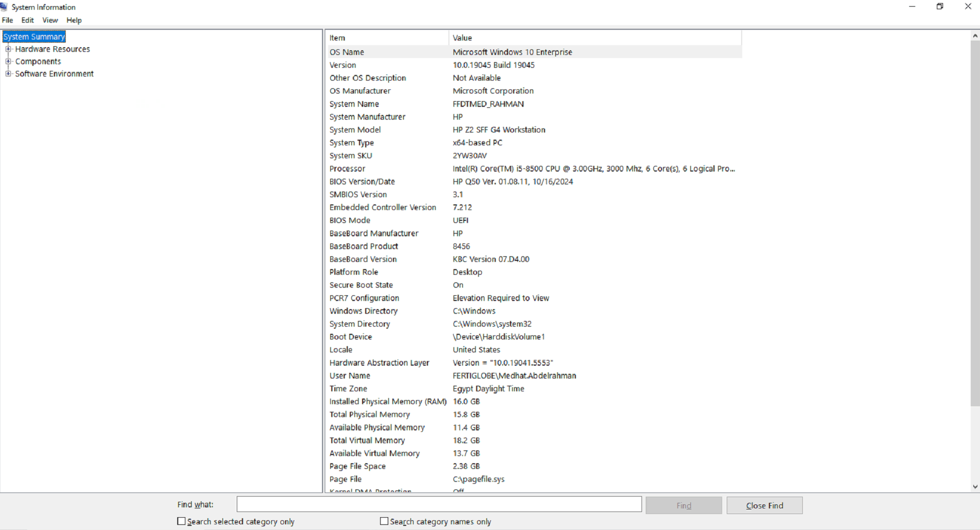Click the value Microsoft Corporation

point(493,90)
